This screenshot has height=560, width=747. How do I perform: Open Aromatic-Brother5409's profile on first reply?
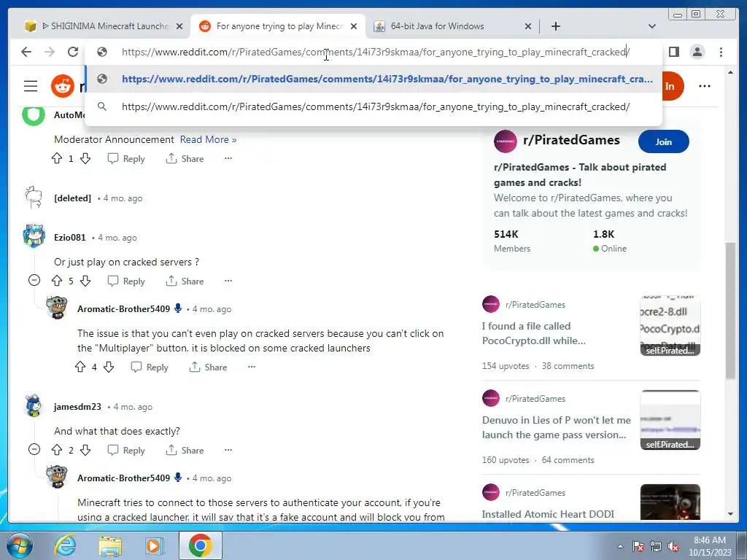click(123, 308)
